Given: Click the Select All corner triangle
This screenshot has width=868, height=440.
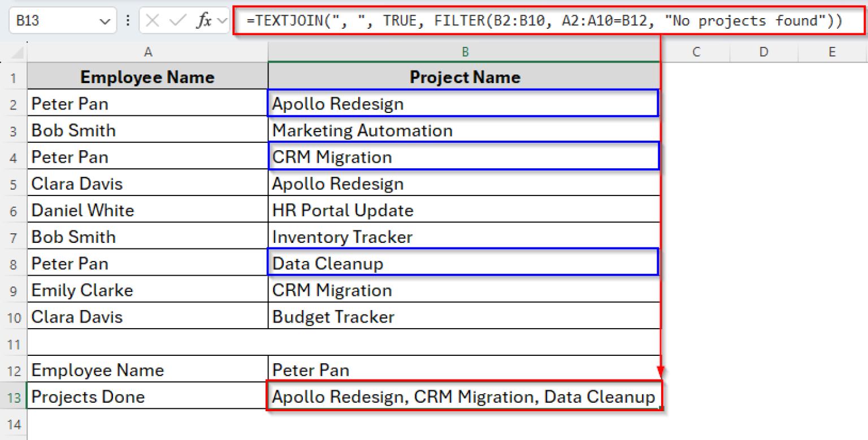Looking at the screenshot, I should [x=18, y=53].
